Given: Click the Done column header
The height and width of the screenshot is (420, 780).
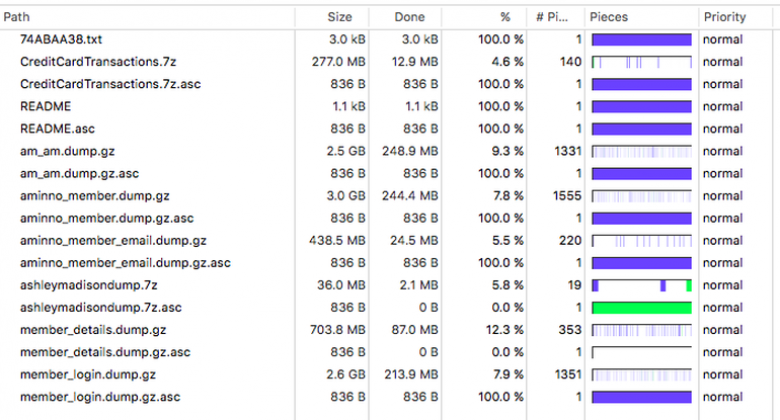Looking at the screenshot, I should (409, 17).
